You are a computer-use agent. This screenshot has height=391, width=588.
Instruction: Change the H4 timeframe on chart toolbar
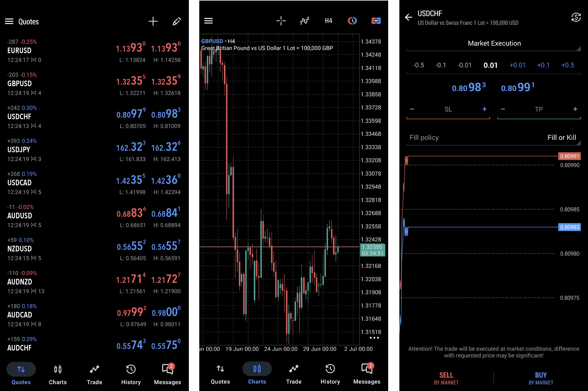[328, 21]
